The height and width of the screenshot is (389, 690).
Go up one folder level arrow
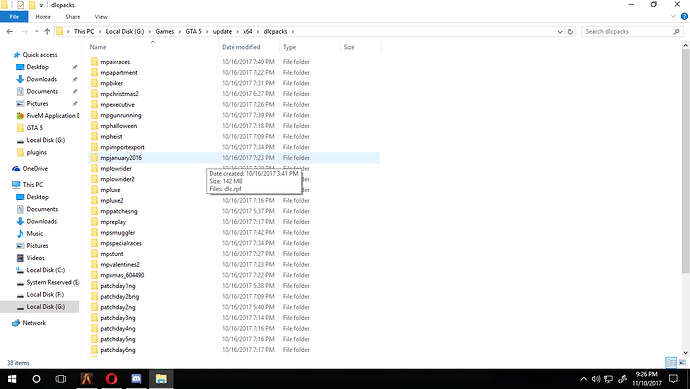47,32
